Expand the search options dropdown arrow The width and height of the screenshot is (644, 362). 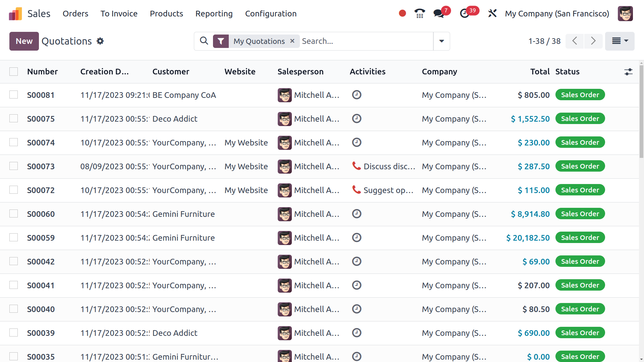tap(441, 41)
